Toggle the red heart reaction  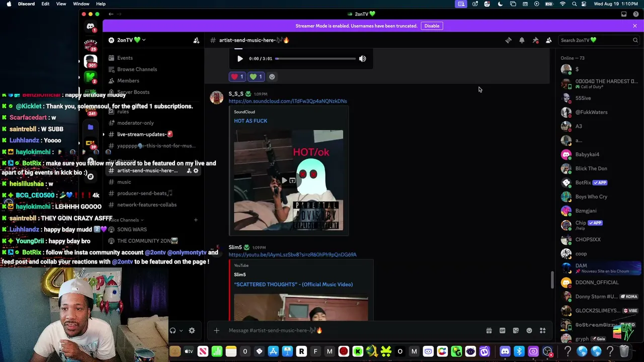click(x=236, y=77)
